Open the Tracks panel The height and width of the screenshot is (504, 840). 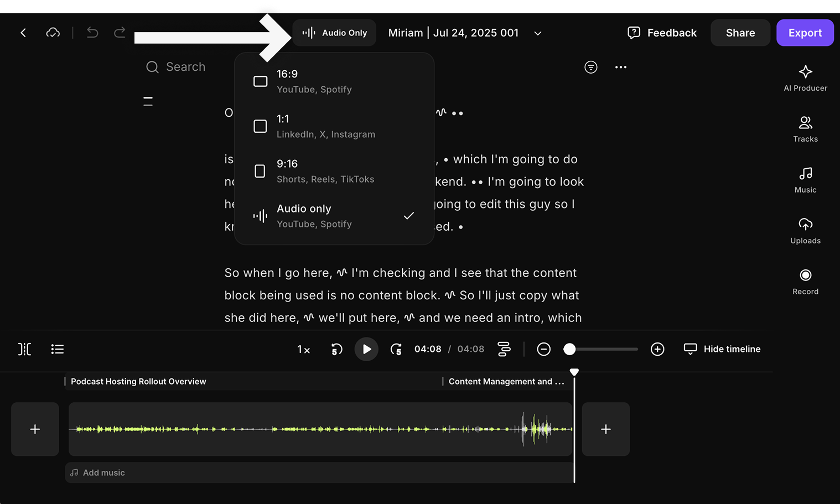pyautogui.click(x=805, y=129)
